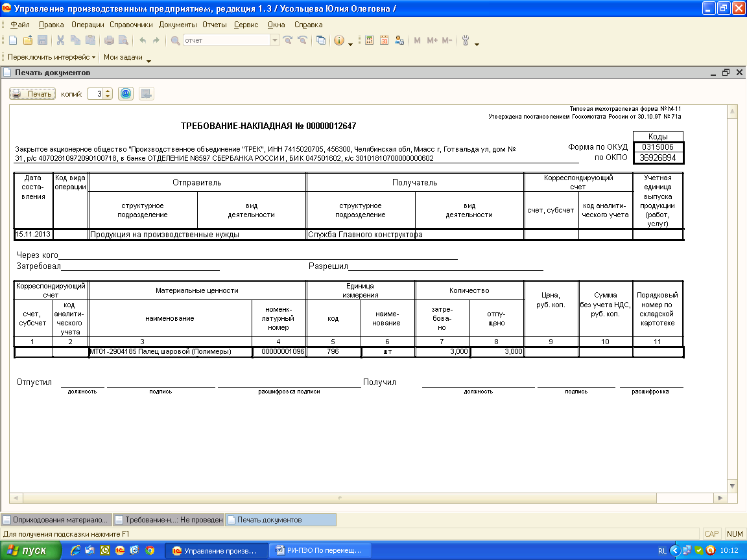Click the Find magnifier icon
Screen dimensions: 747x560
click(x=175, y=40)
